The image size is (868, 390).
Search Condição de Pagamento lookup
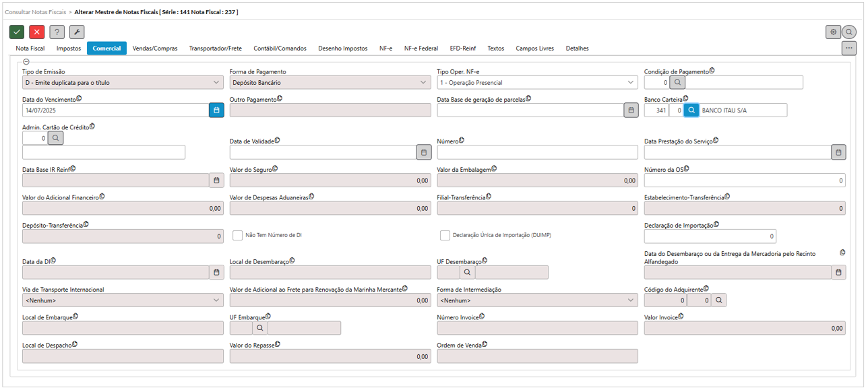[677, 82]
